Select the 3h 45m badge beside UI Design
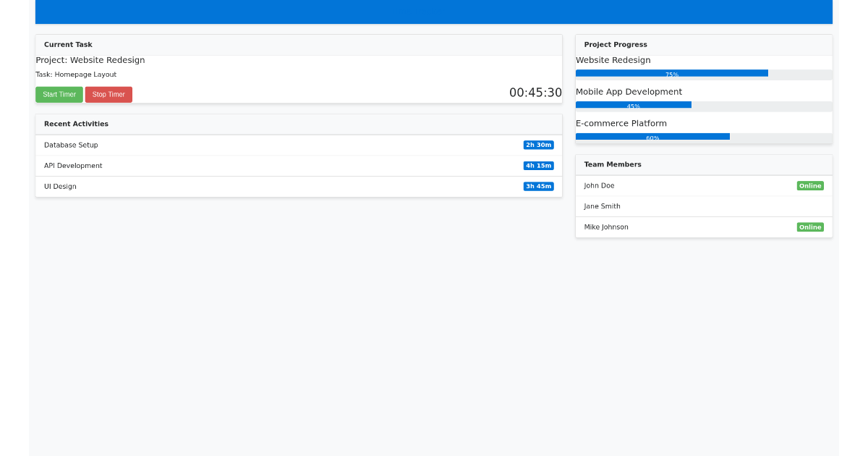The image size is (868, 456). click(537, 186)
